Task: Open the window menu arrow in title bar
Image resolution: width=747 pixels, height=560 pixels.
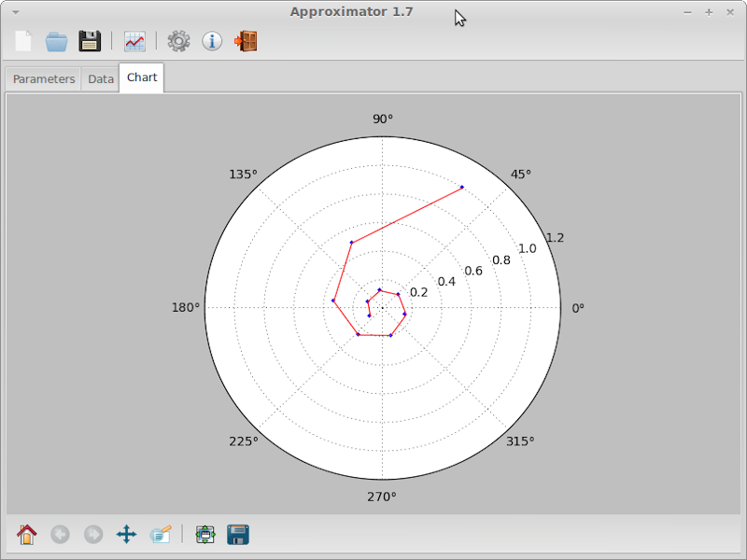Action: pyautogui.click(x=15, y=12)
